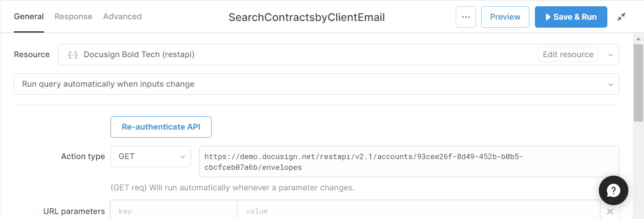Click the vertical scrollbar thumb
The image size is (644, 219).
639,82
